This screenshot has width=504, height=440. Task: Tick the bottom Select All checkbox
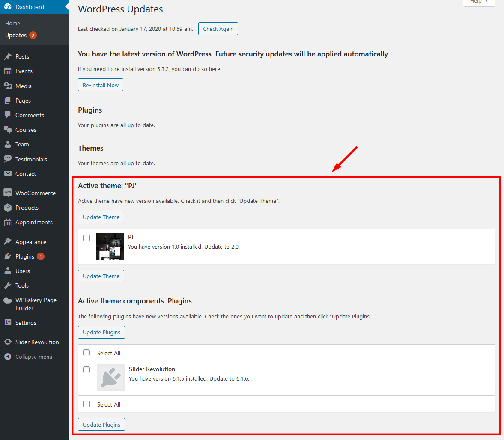point(86,404)
